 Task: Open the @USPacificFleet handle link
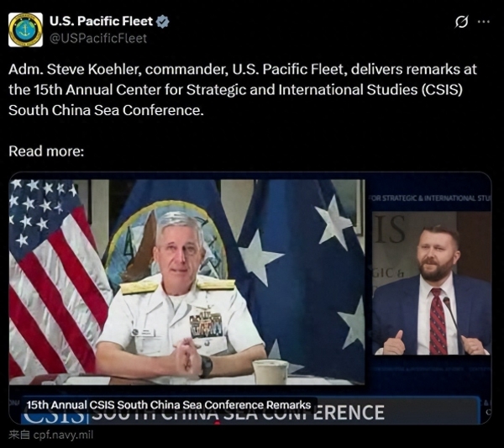tap(98, 39)
